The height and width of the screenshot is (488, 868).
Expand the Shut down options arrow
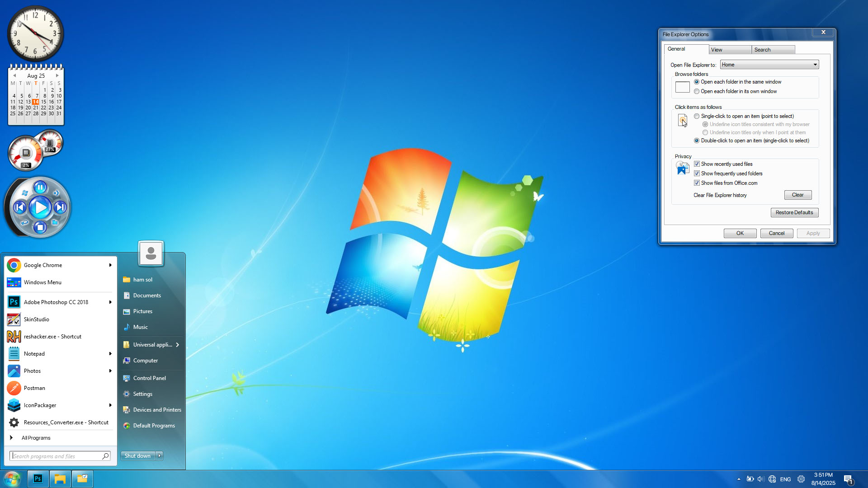click(x=159, y=455)
